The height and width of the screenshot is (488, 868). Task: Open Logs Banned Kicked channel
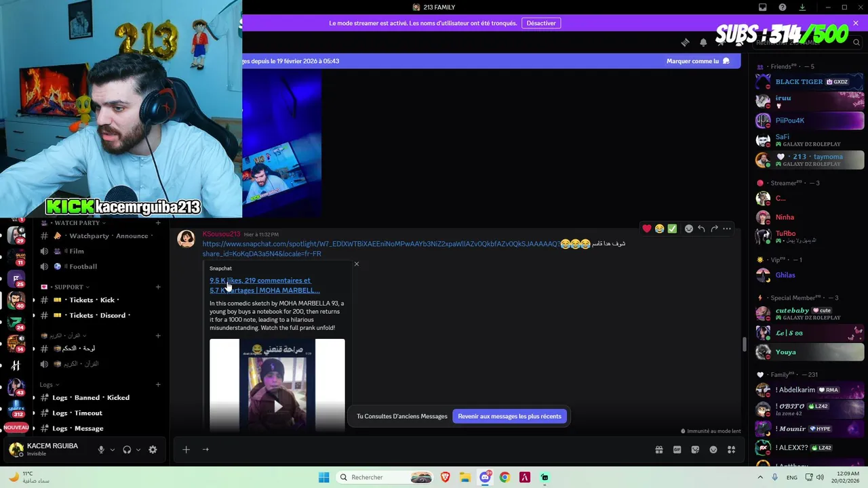100,397
